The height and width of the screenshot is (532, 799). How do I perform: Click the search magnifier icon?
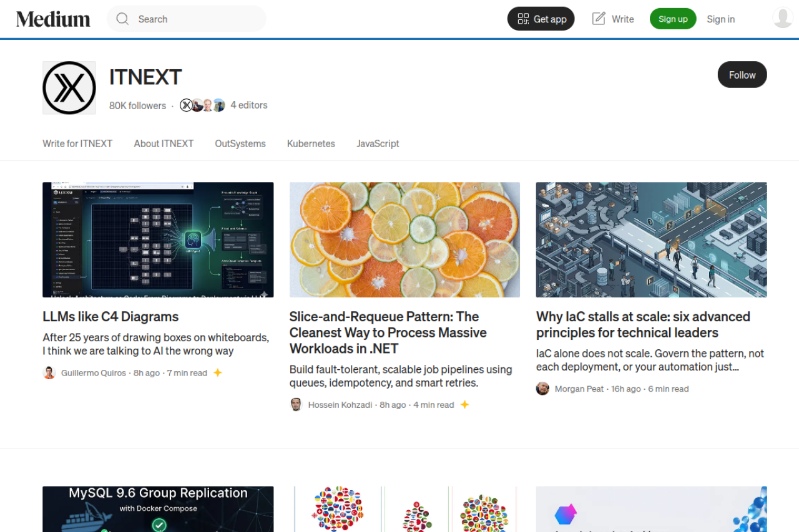tap(122, 19)
